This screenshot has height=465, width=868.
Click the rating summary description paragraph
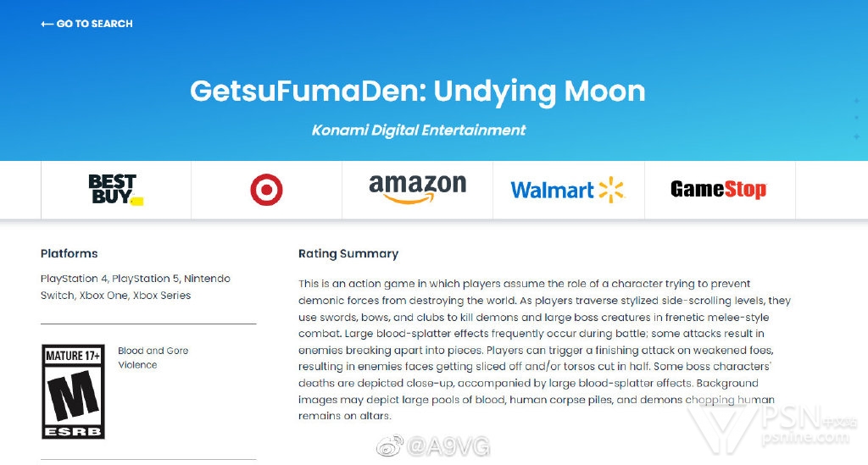[542, 349]
